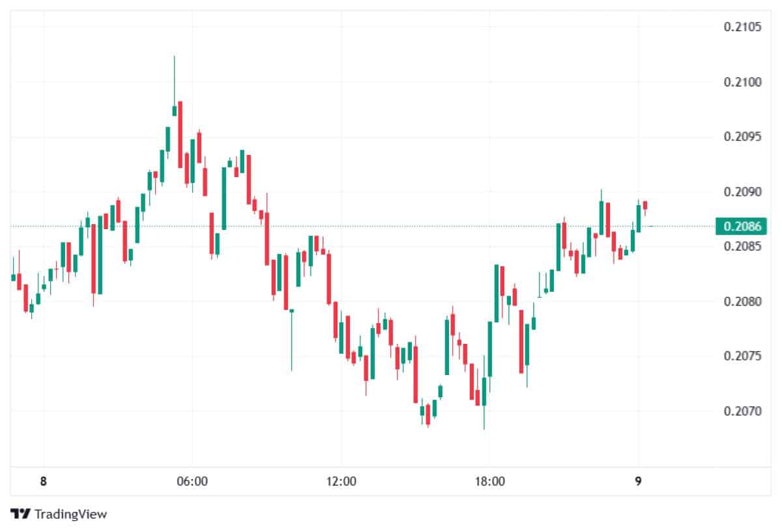
Task: Click the 06:00 time axis label
Action: point(192,482)
